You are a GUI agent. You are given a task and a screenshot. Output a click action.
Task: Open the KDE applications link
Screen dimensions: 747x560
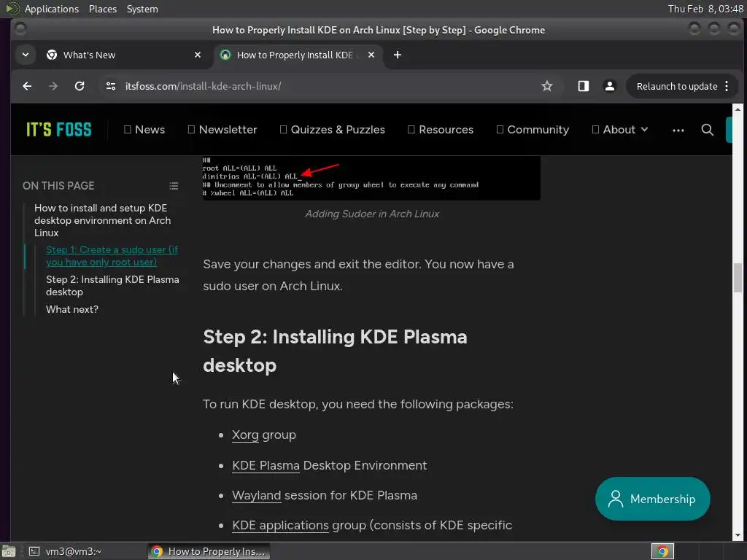pyautogui.click(x=280, y=525)
